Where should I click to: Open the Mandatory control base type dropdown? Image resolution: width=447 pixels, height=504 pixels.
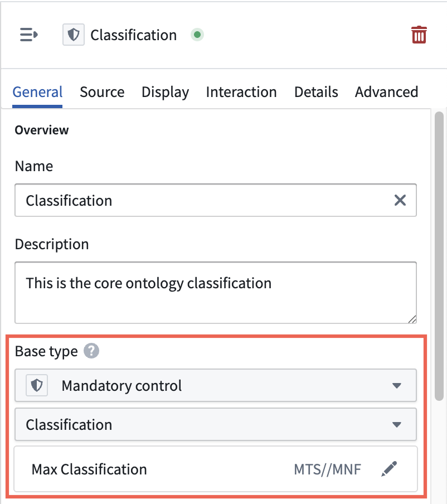coord(216,385)
